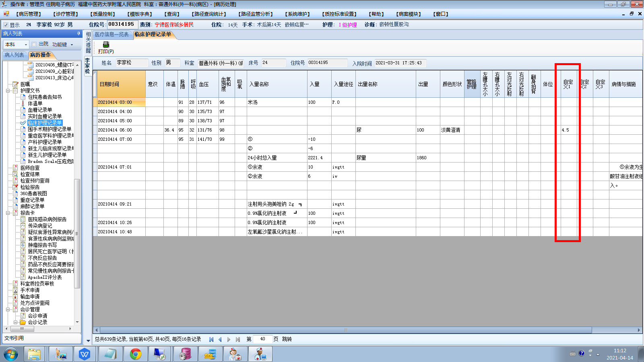Open the 围手术期护理记录单 document
Viewport: 644px width, 362px height.
pos(50,129)
